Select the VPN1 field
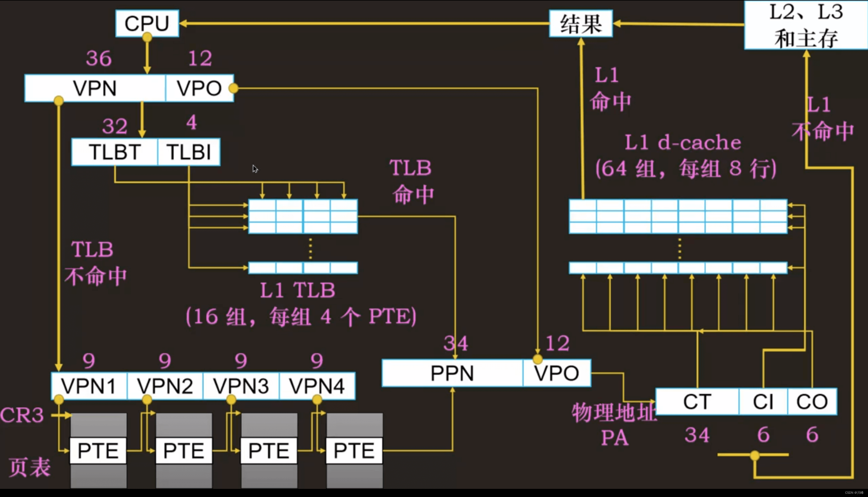868x497 pixels. tap(89, 386)
